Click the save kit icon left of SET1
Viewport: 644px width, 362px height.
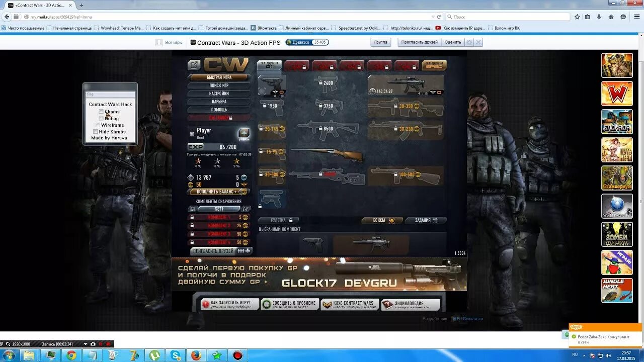pos(193,209)
